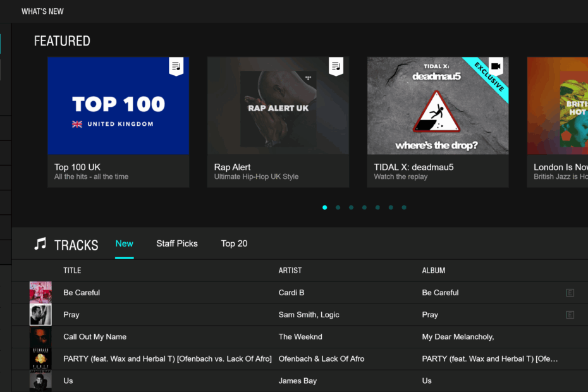Click 'Ultimate Hip-Hop UK Style' subtitle

pos(256,176)
